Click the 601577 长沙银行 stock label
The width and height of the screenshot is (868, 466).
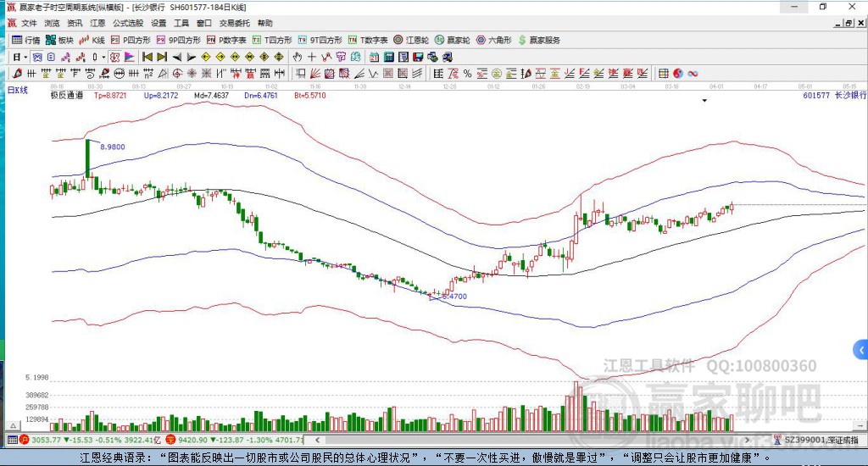coord(834,95)
